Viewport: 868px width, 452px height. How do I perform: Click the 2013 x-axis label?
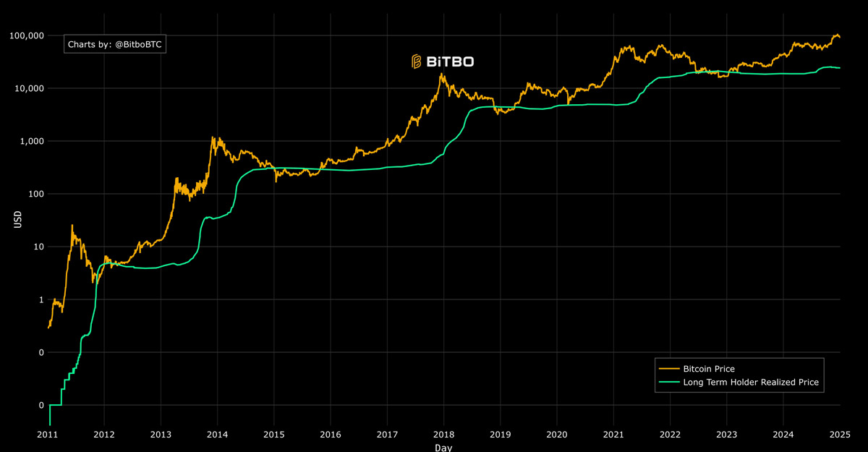tap(161, 435)
